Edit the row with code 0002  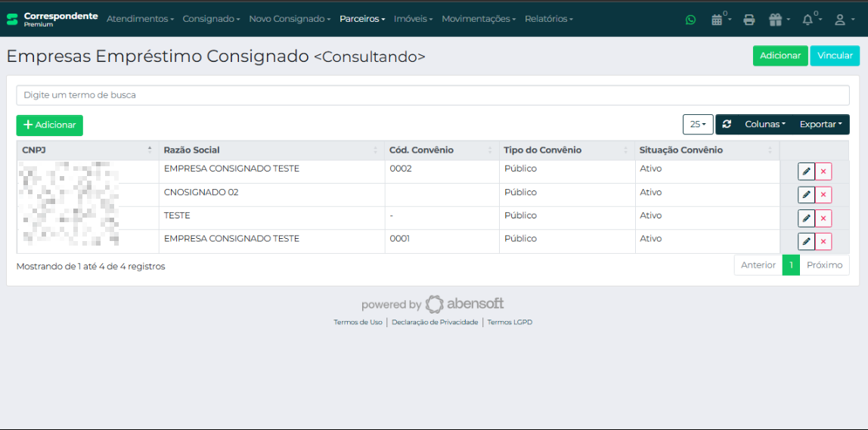pyautogui.click(x=806, y=172)
